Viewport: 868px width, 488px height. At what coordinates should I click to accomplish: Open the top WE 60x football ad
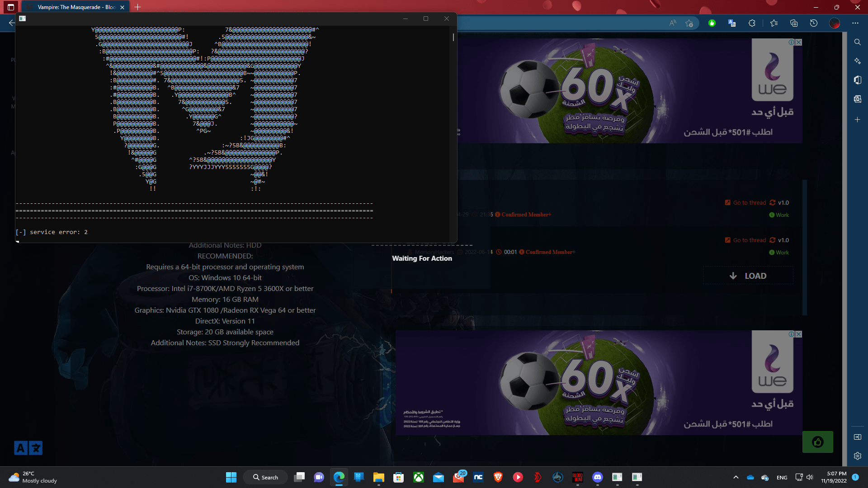[x=630, y=91]
